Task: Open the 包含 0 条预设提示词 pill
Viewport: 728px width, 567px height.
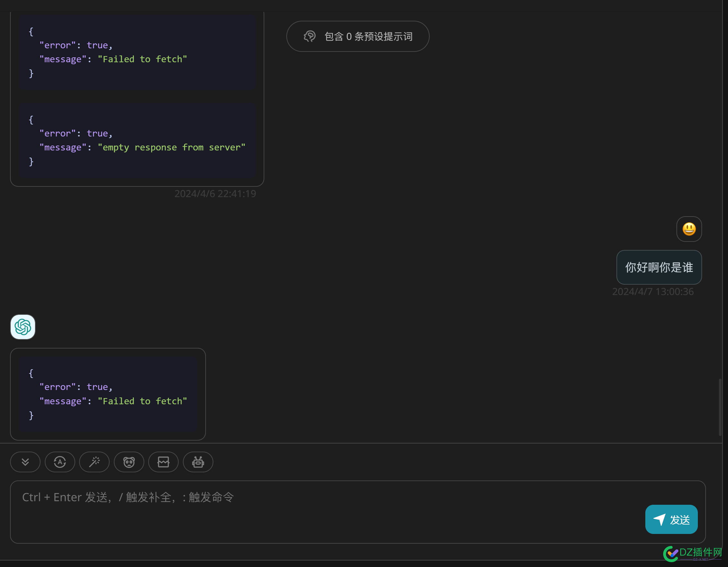Action: [x=358, y=36]
